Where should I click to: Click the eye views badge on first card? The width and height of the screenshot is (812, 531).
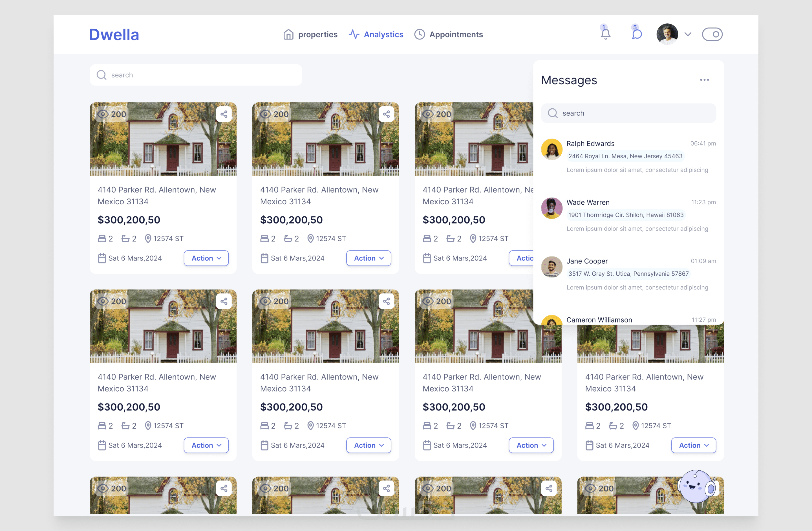tap(112, 114)
